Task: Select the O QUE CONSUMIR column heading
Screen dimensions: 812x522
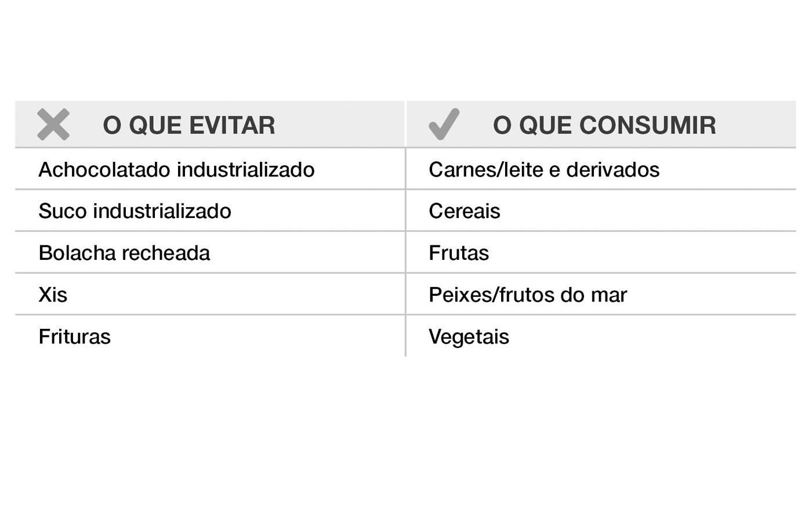Action: point(604,125)
